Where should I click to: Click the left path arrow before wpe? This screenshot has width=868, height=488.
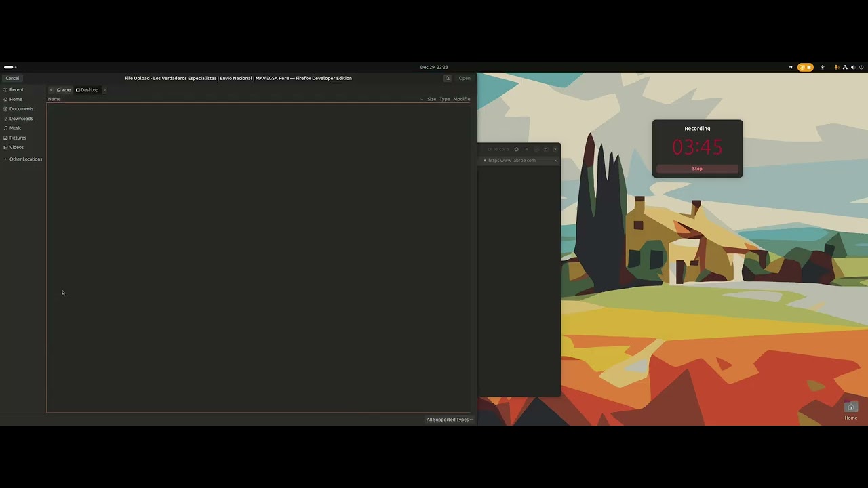click(51, 89)
